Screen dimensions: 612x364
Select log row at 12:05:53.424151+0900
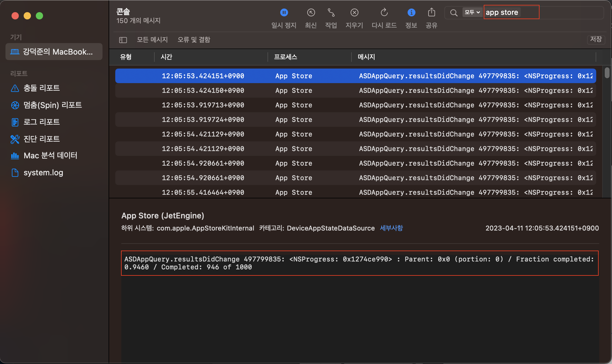[355, 76]
